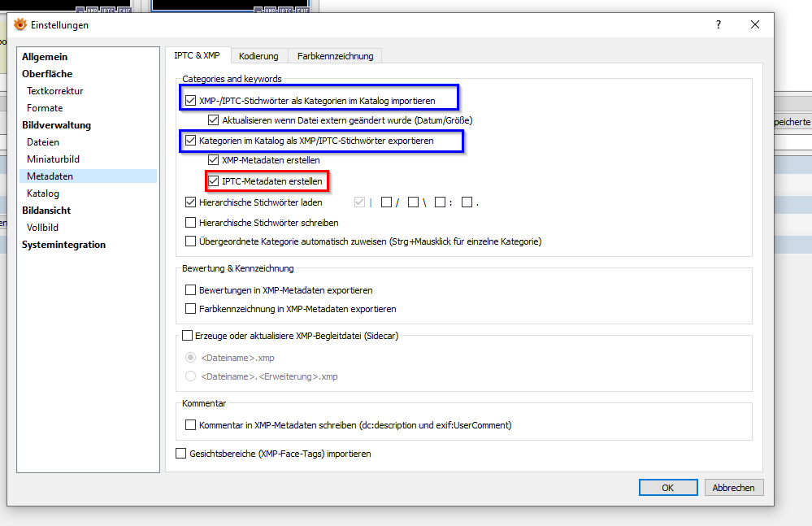Enable Bewertungen in XMP-Metadaten exportieren

[190, 290]
